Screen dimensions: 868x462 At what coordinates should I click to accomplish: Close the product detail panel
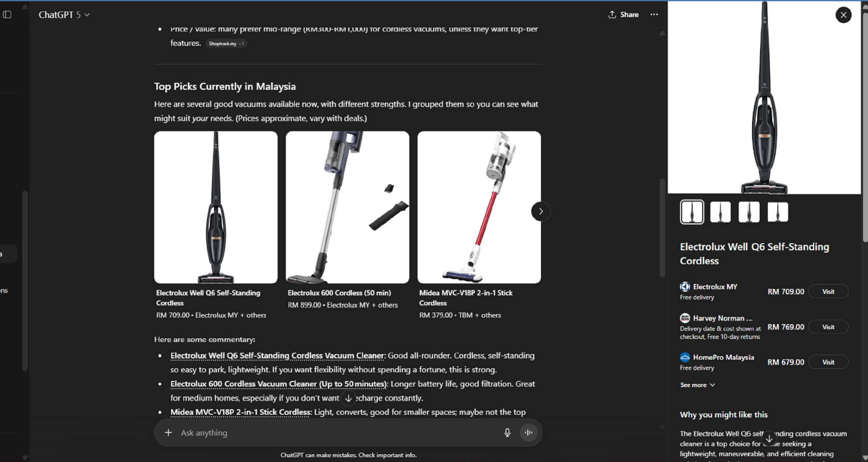coord(844,15)
